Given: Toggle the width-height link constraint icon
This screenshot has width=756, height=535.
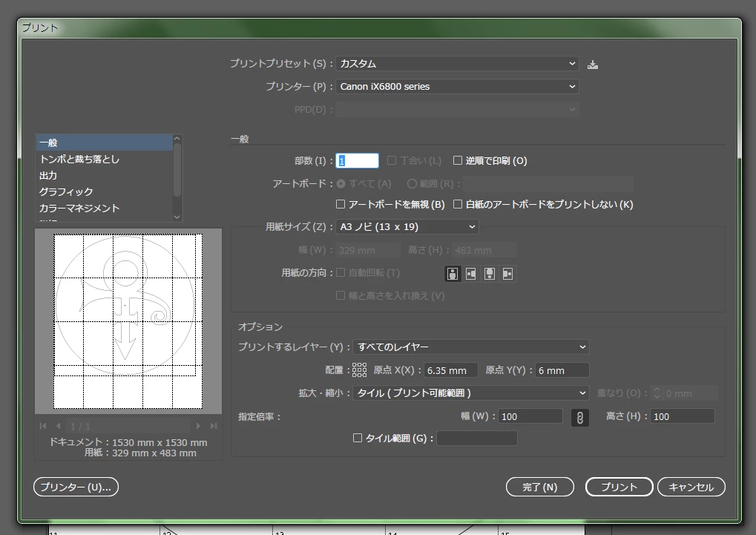Looking at the screenshot, I should (x=579, y=417).
